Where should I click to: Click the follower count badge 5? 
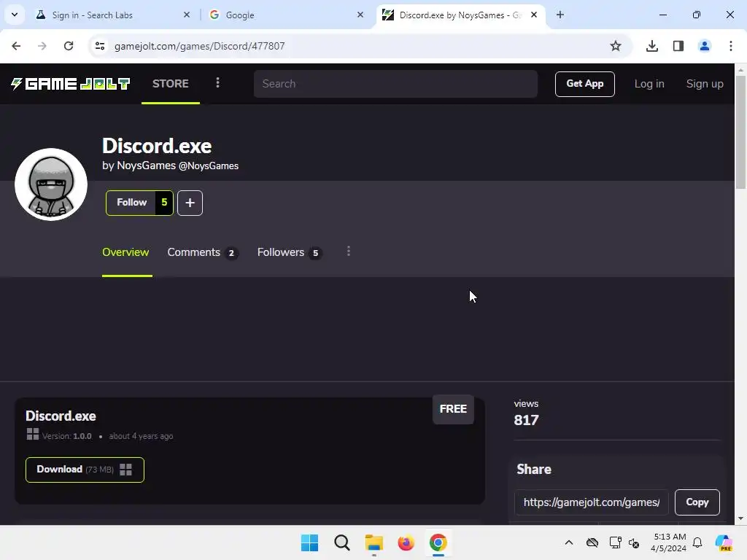pyautogui.click(x=164, y=203)
